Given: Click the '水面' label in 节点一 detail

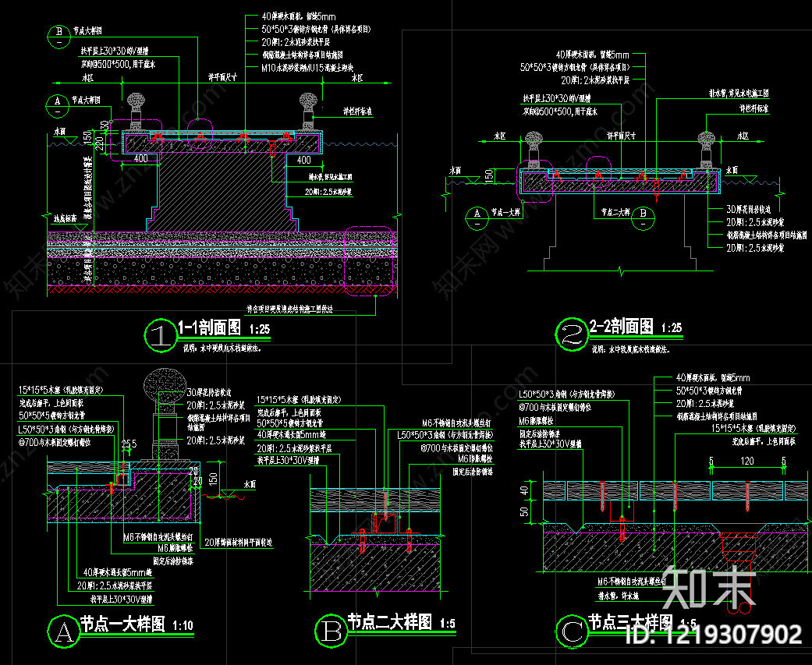Looking at the screenshot, I should (250, 484).
